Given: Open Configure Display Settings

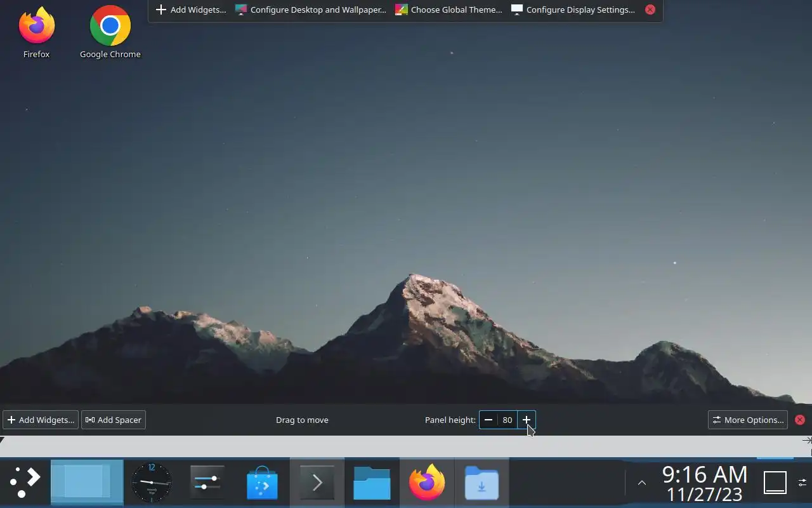Looking at the screenshot, I should point(573,10).
